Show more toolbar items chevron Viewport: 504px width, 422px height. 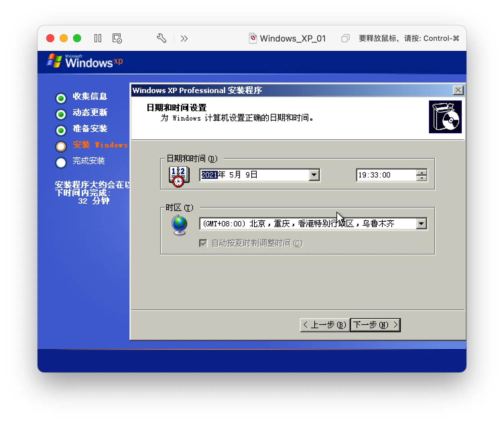coord(184,39)
